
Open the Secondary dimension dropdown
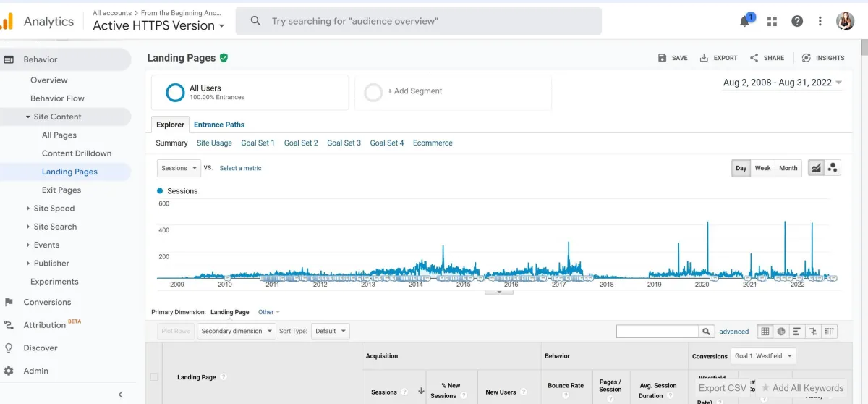[x=237, y=331]
